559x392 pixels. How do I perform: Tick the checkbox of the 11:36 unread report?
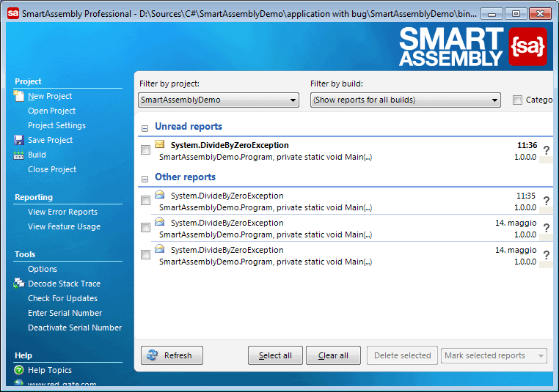145,150
